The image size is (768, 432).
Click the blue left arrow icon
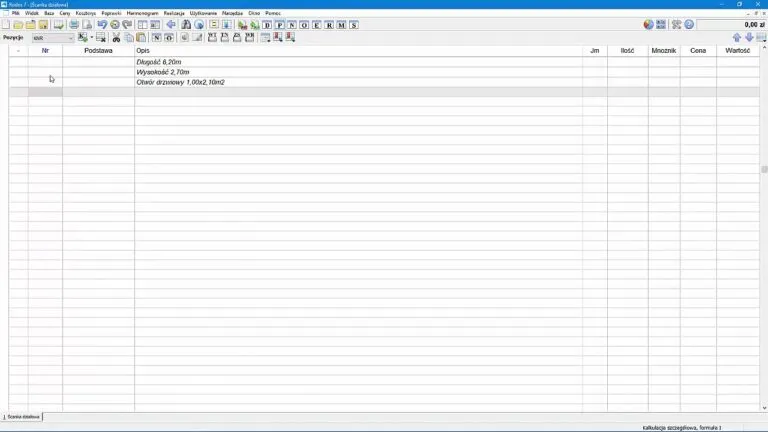(171, 24)
